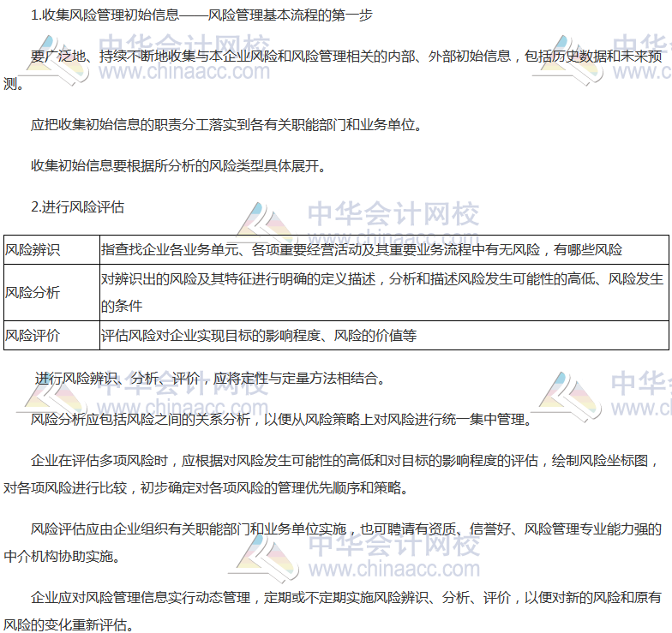672x633 pixels.
Task: Click the www.chinaacc.com watermark under the first heading
Action: 184,72
